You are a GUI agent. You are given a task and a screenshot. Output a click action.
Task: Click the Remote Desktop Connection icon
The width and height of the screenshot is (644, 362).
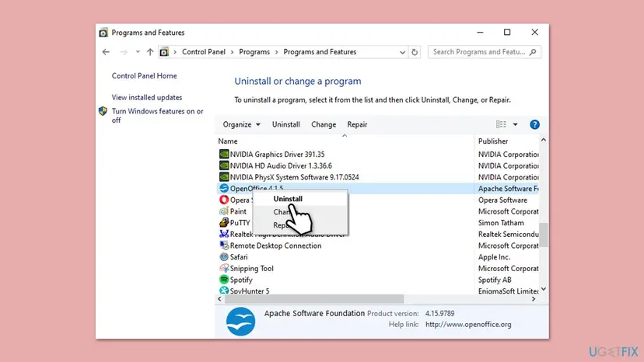[x=224, y=245]
